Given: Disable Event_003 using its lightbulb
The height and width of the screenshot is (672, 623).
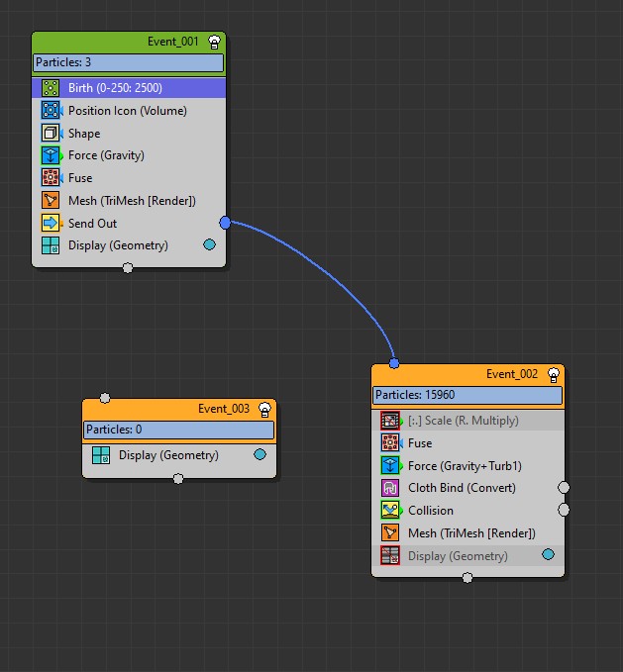Looking at the screenshot, I should point(264,409).
